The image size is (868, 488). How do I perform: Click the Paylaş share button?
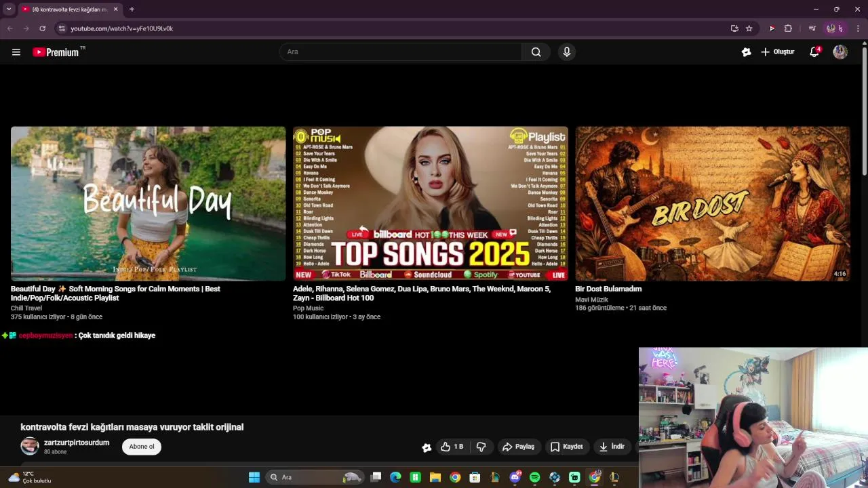tap(519, 447)
